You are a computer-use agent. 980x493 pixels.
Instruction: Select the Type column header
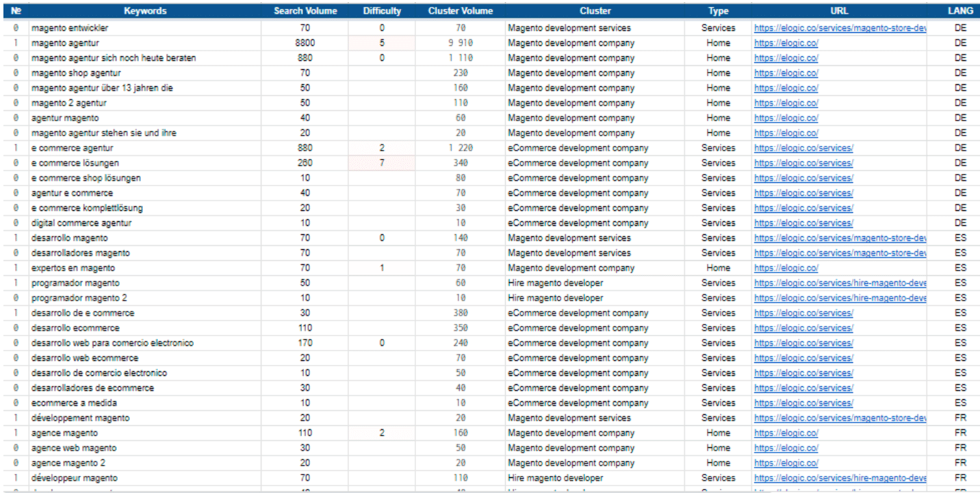click(x=719, y=11)
